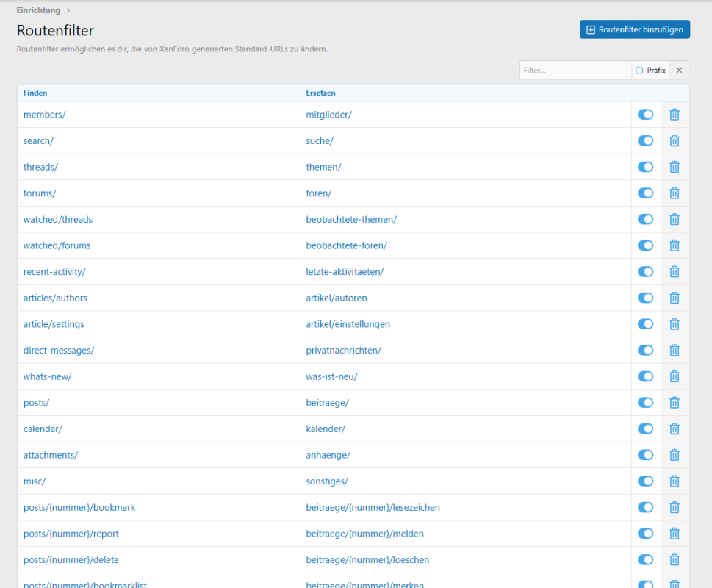The image size is (712, 588).
Task: Open the watched/forums filter entry
Action: coord(57,245)
